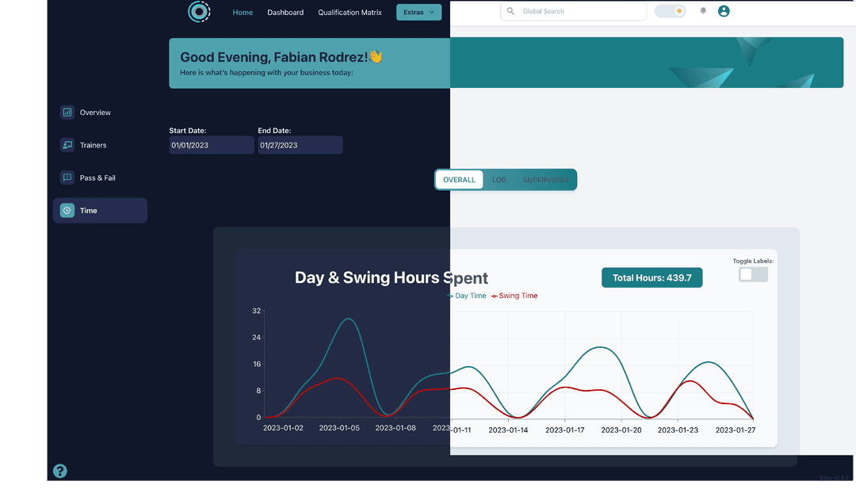Expand the Extras dropdown menu
This screenshot has width=856, height=504.
point(418,12)
